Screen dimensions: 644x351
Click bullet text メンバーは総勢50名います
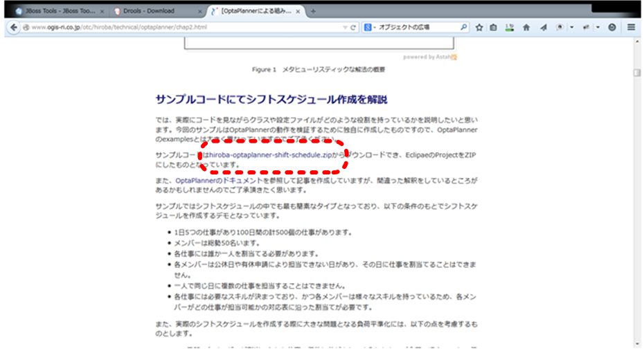(217, 243)
